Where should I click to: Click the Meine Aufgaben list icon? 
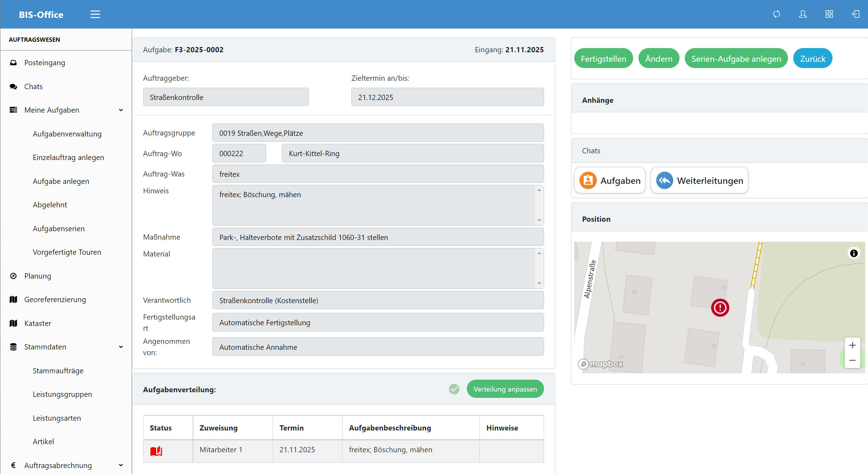[x=13, y=110]
